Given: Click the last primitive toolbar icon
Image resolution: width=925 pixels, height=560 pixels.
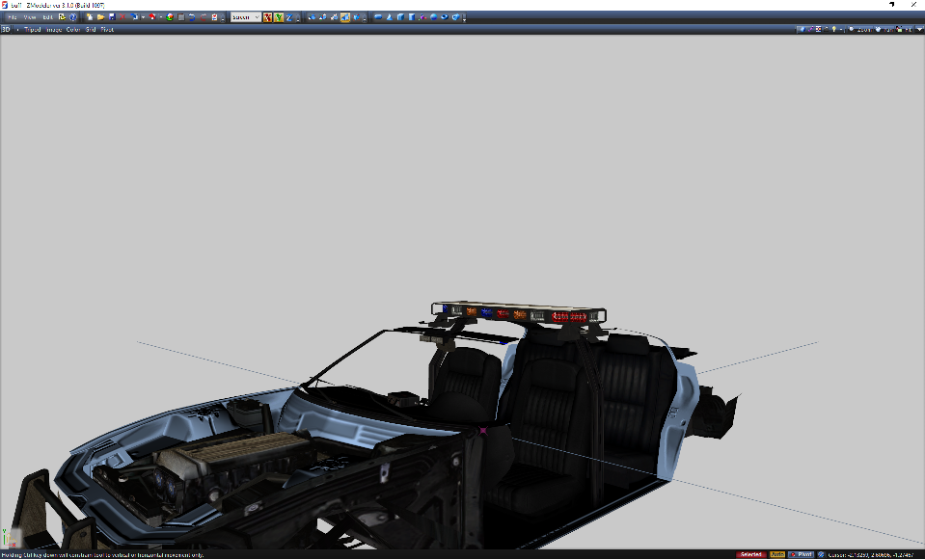Looking at the screenshot, I should click(x=456, y=17).
